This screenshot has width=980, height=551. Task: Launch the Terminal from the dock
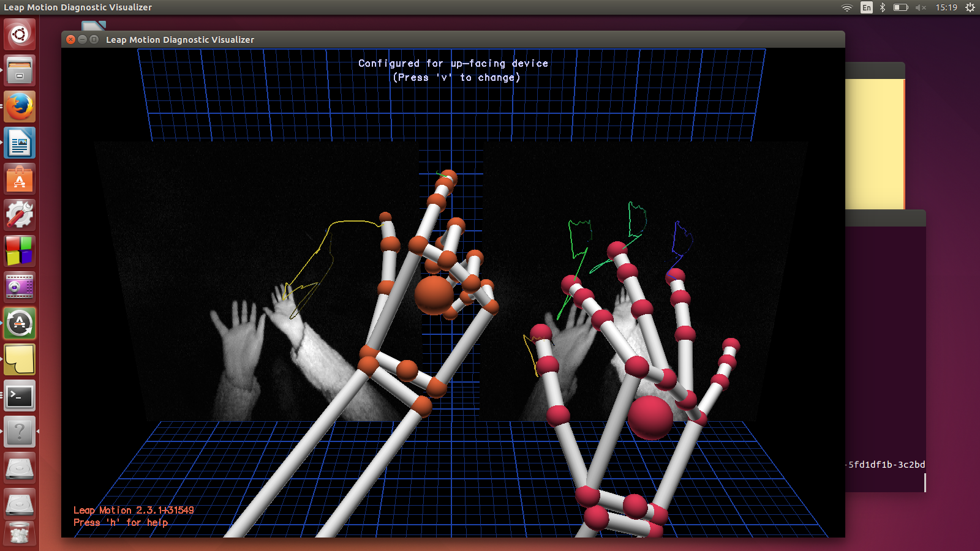[x=20, y=396]
